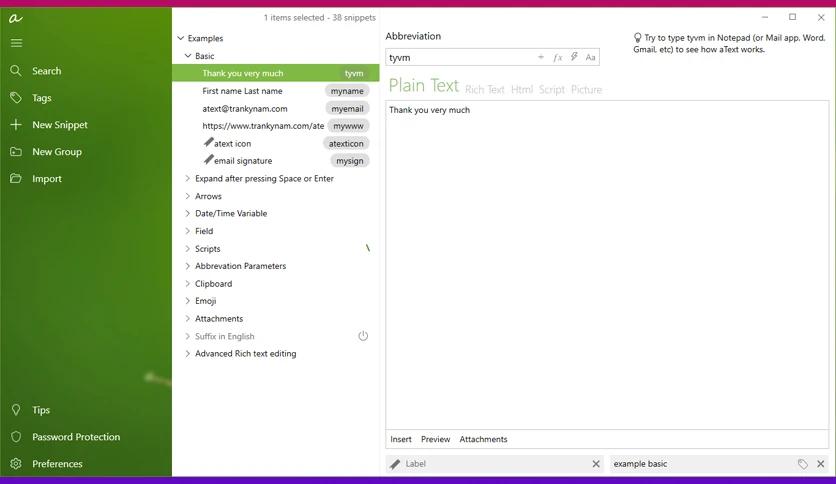
Task: Click the Preferences gear icon
Action: [16, 464]
